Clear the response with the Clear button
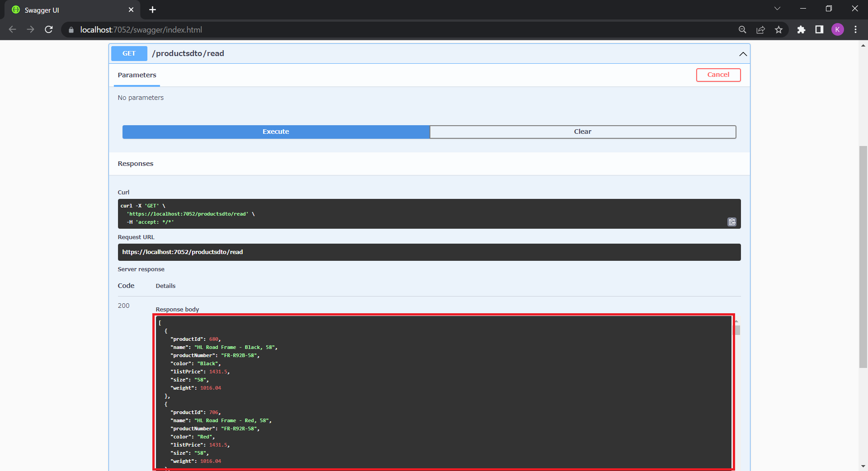This screenshot has width=868, height=471. coord(583,132)
